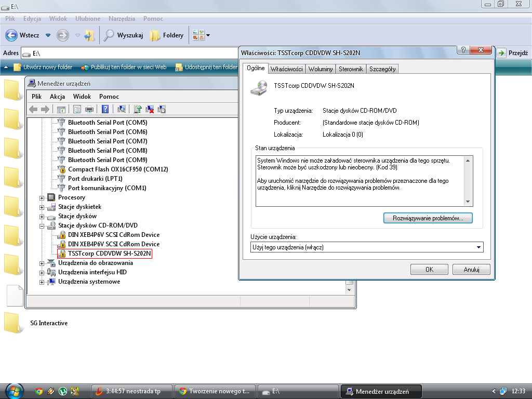The image size is (532, 399).
Task: Click the Foldery button in Explorer toolbar
Action: coord(167,35)
